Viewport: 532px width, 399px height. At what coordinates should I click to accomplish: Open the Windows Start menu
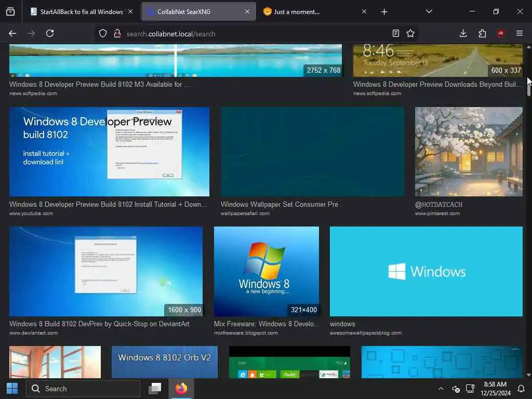click(x=12, y=389)
